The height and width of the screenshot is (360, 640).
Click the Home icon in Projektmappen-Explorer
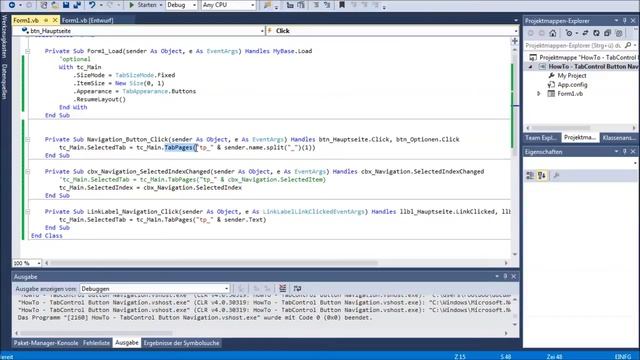[x=553, y=33]
